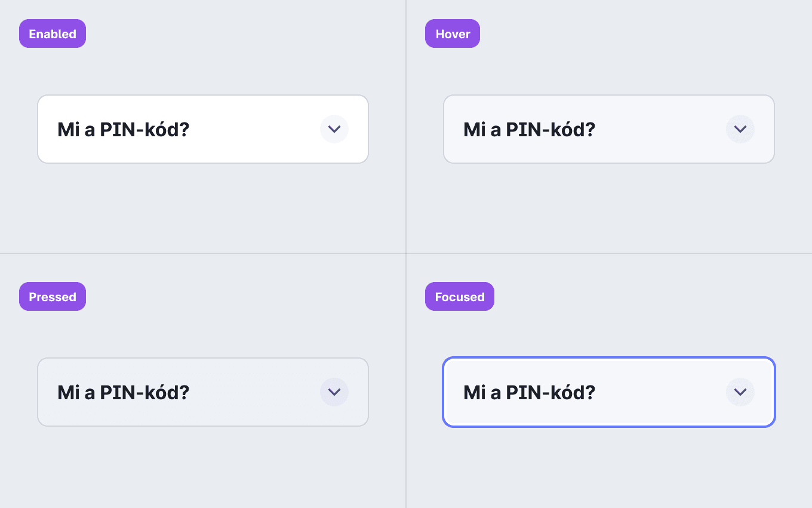Click the vertical divider between Enabled and Hover
The height and width of the screenshot is (508, 812).
[x=406, y=127]
